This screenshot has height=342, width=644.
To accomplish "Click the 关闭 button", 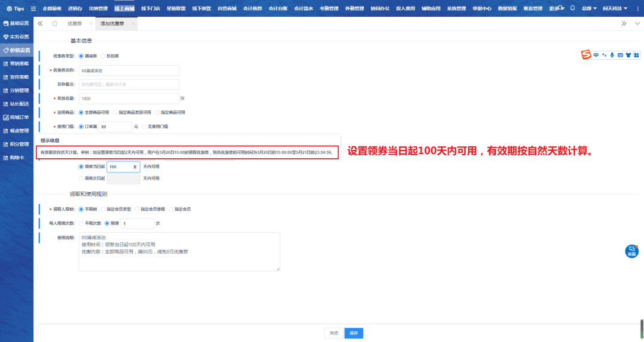I will pyautogui.click(x=334, y=333).
